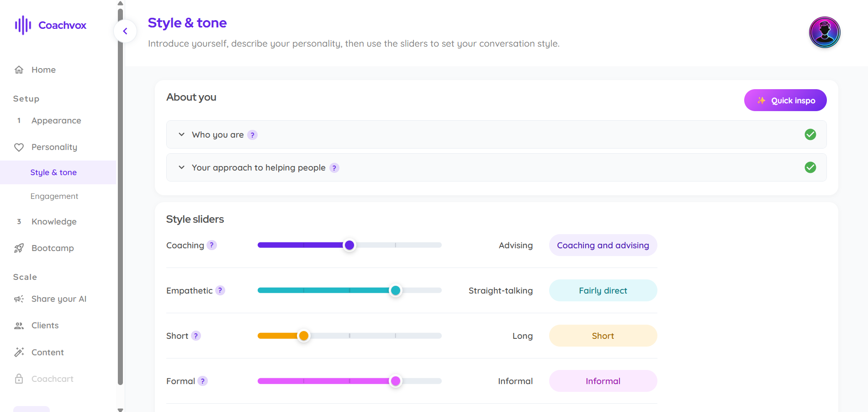
Task: Click the Quick inspo button
Action: pyautogui.click(x=785, y=100)
